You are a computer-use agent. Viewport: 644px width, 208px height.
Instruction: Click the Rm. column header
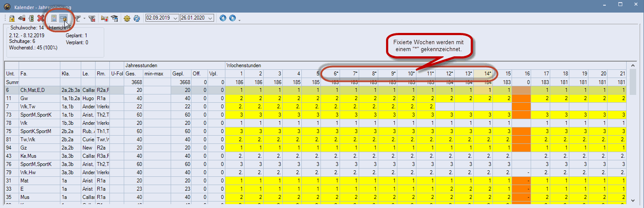[102, 73]
